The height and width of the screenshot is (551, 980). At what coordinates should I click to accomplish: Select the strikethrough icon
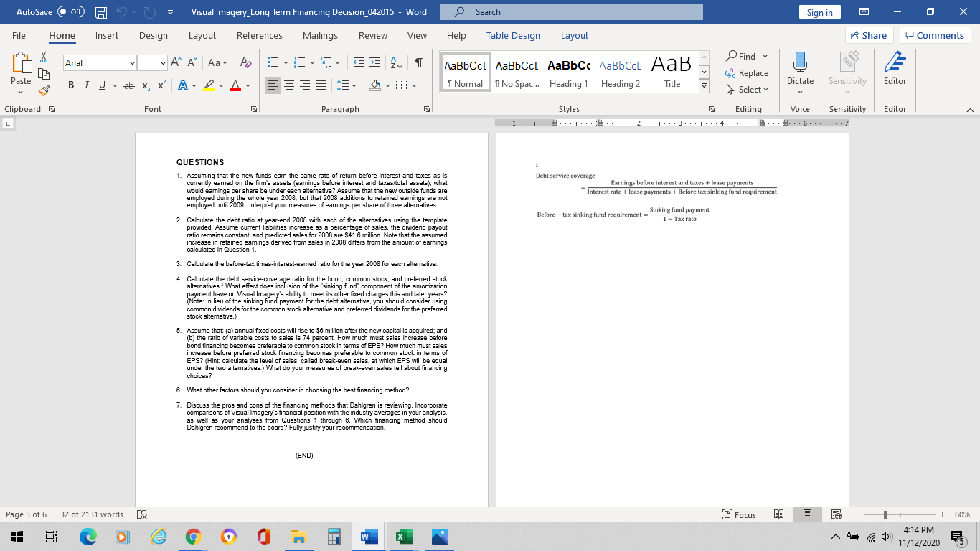(130, 85)
